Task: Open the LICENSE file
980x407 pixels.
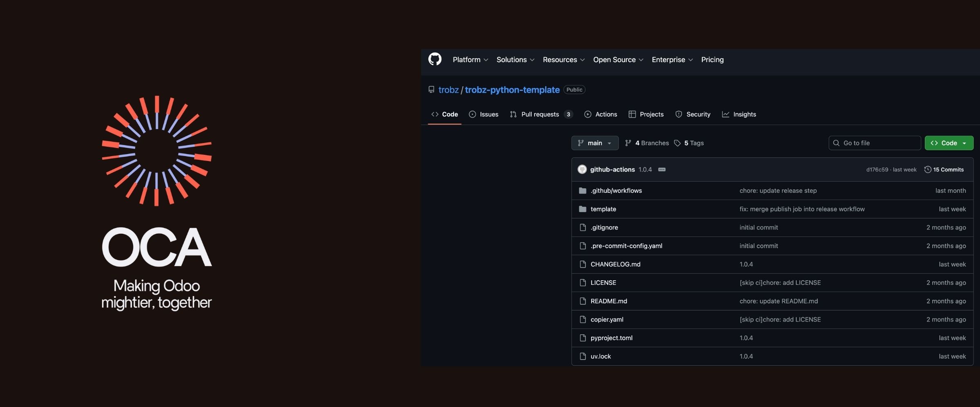Action: pos(603,282)
